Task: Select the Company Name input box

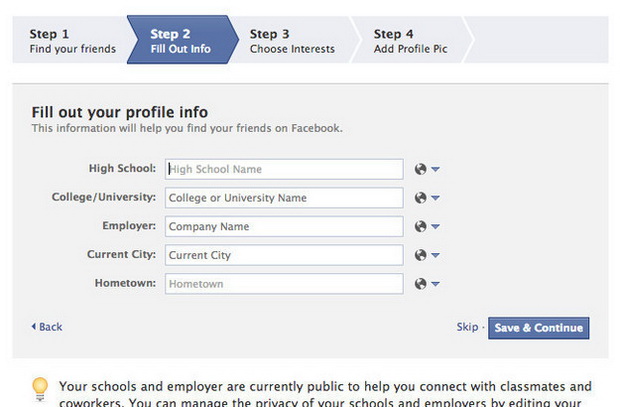Action: coord(284,226)
